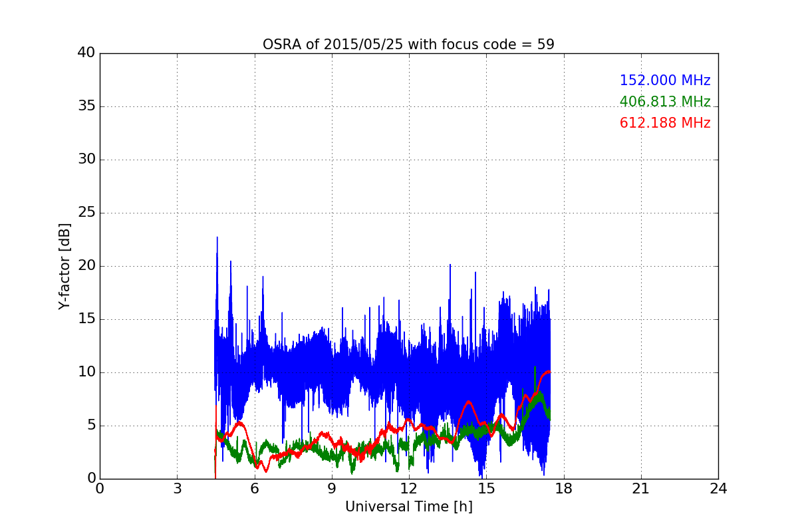Click the x-axis tick value 9

332,489
